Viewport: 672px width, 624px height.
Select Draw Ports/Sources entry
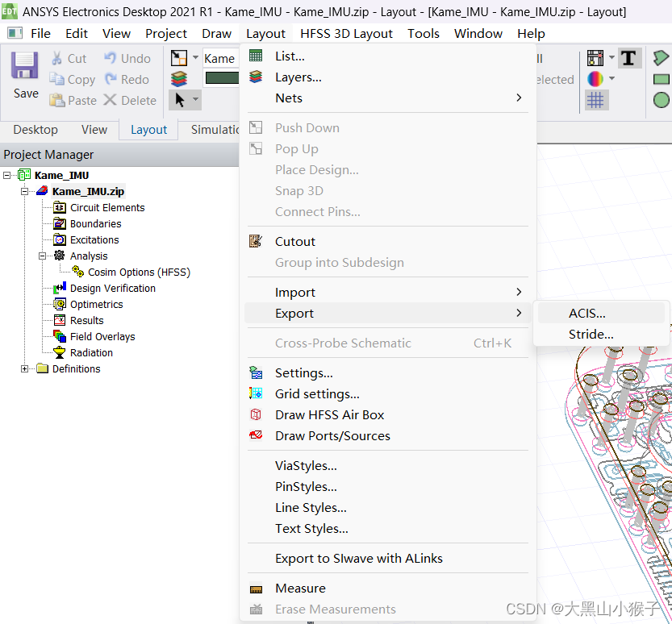(388, 436)
